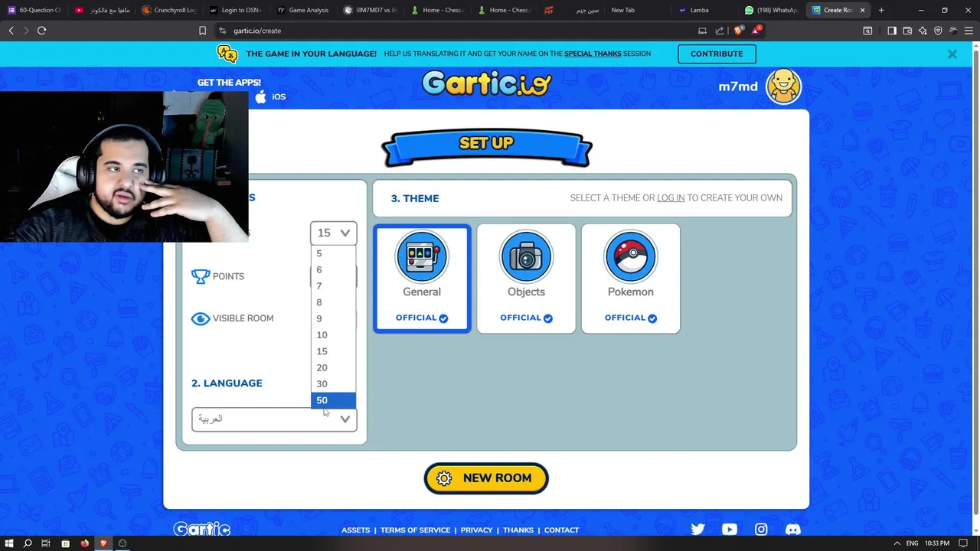The image size is (980, 551).
Task: Collapse the players dropdown showing 15
Action: [333, 233]
